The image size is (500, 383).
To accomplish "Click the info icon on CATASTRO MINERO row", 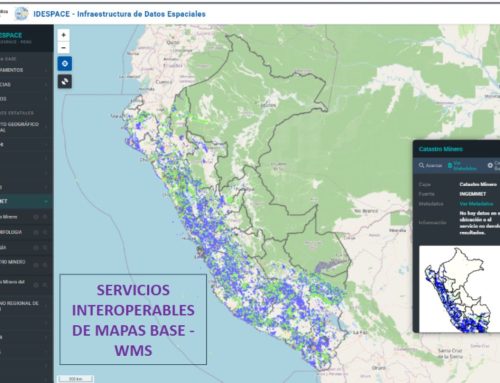I will [x=36, y=265].
